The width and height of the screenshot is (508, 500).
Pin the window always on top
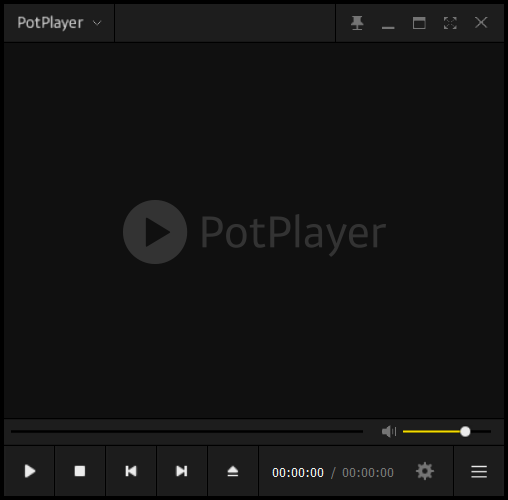pyautogui.click(x=357, y=23)
